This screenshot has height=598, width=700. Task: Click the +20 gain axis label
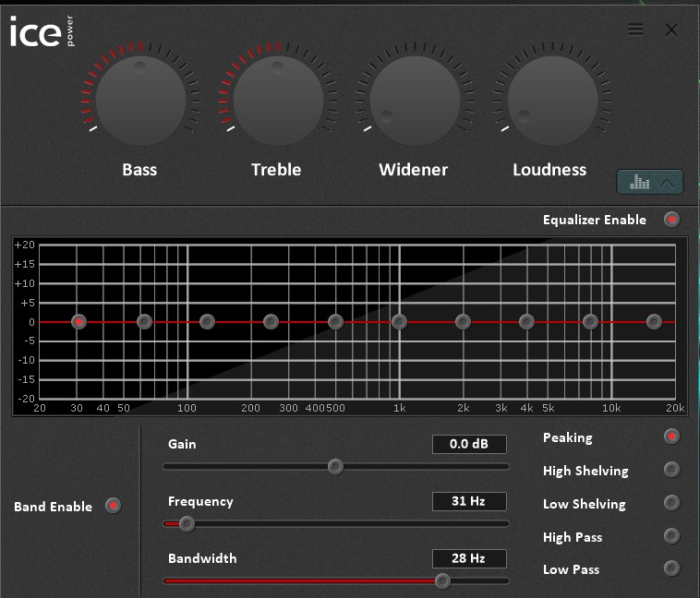tap(25, 245)
